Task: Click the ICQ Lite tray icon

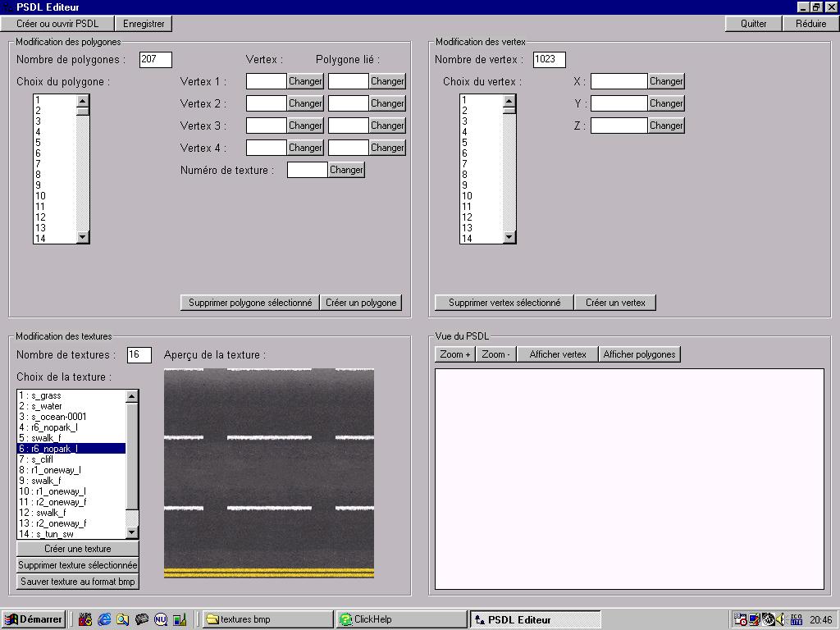Action: (796, 620)
